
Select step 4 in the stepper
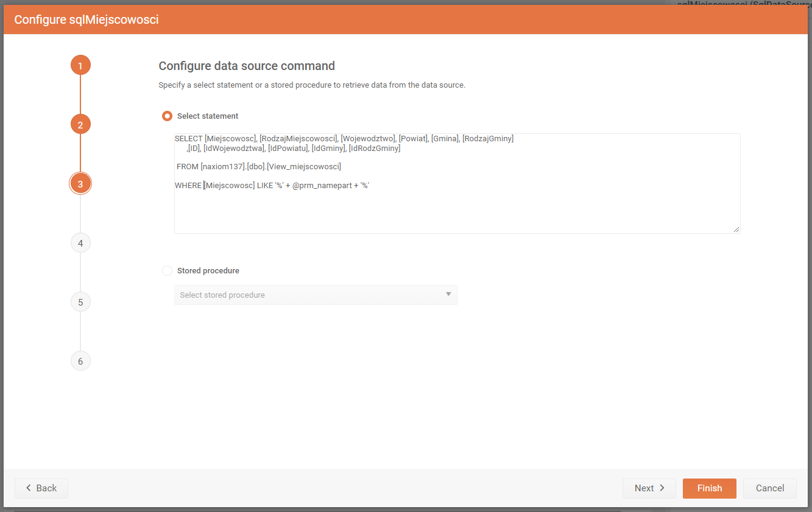tap(80, 243)
